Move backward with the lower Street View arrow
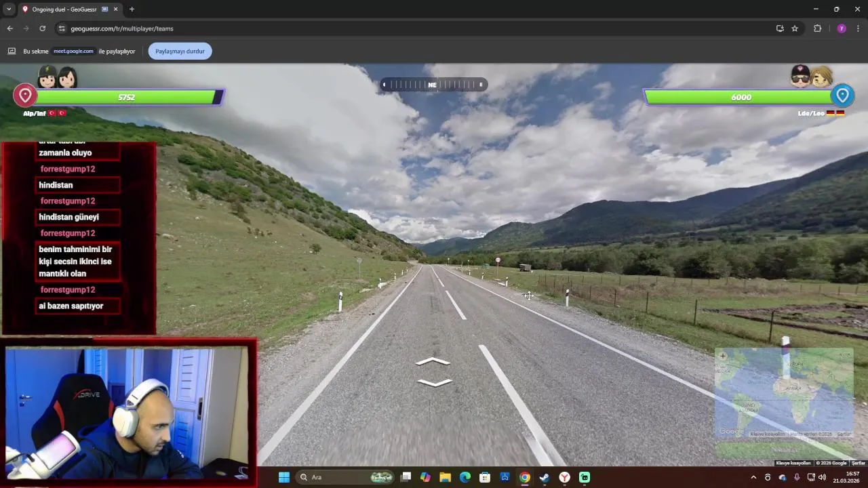This screenshot has width=868, height=488. [x=434, y=383]
